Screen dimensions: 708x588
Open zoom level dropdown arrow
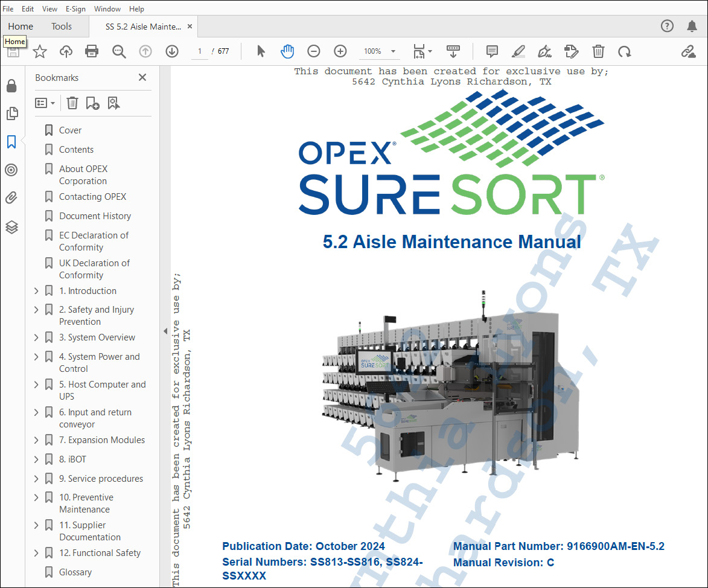394,51
